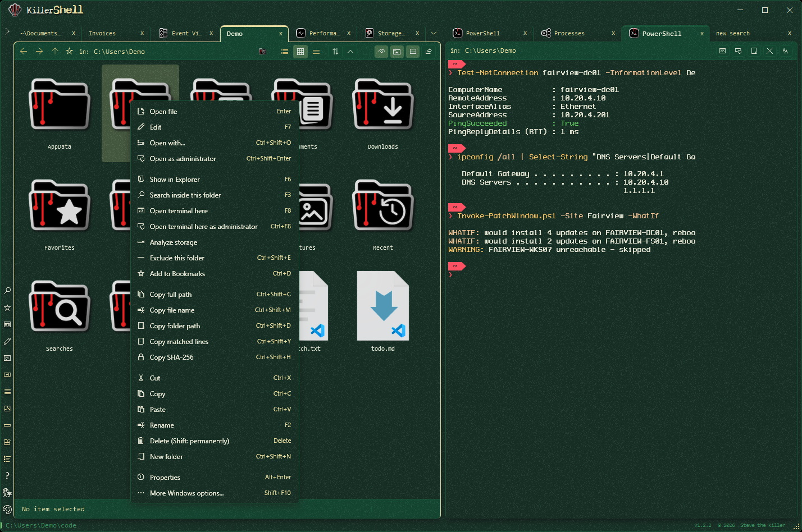Choose Copy SHA-256

[x=215, y=357]
